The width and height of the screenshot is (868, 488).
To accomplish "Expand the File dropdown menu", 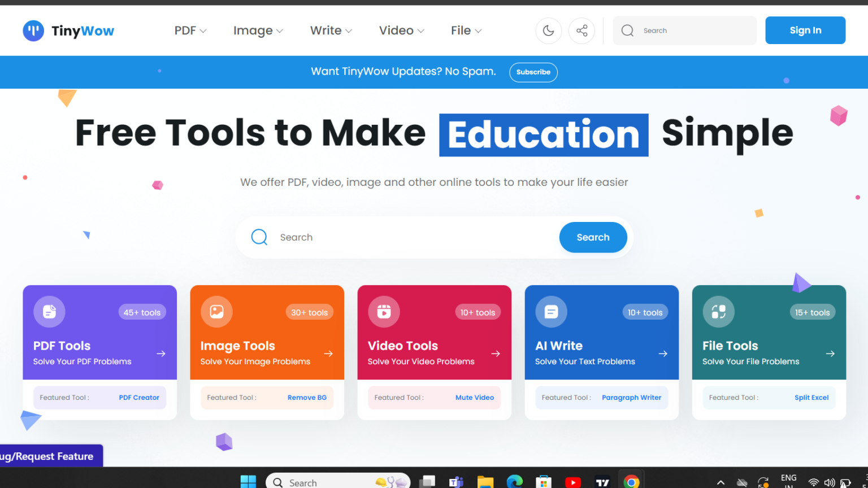I will coord(466,30).
